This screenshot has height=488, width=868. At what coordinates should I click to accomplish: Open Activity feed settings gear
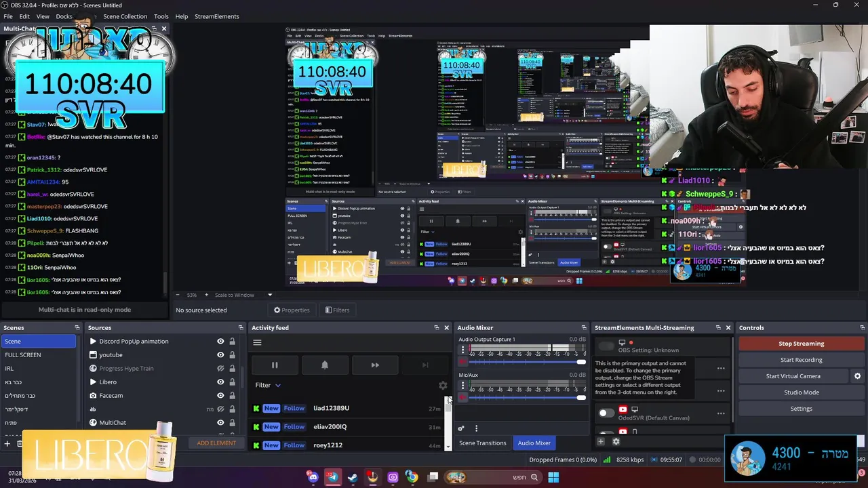pos(443,385)
